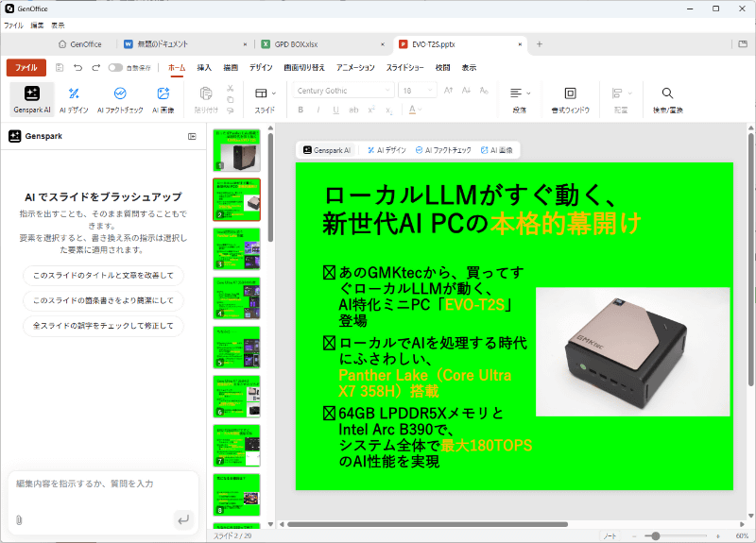Toggle italic formatting
The height and width of the screenshot is (543, 756).
318,110
